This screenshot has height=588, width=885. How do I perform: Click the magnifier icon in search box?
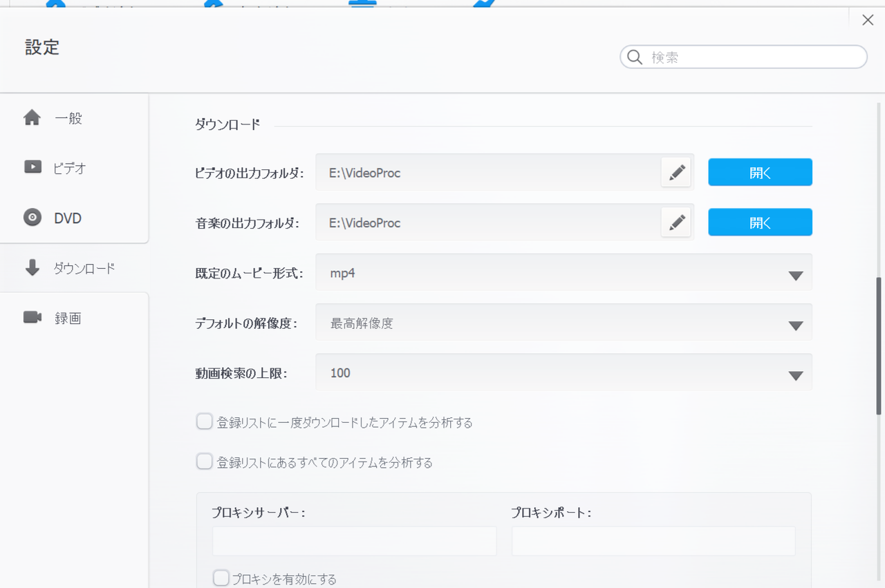coord(635,57)
